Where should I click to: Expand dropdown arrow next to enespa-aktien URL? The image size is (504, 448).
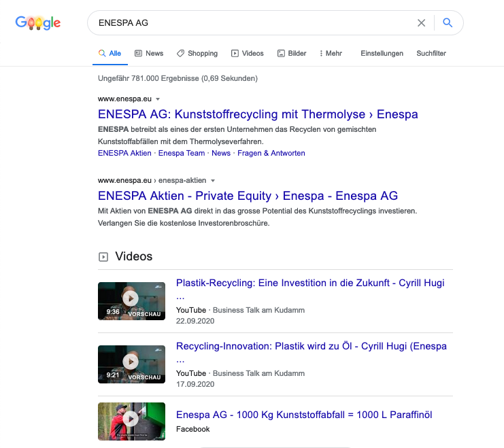(212, 181)
